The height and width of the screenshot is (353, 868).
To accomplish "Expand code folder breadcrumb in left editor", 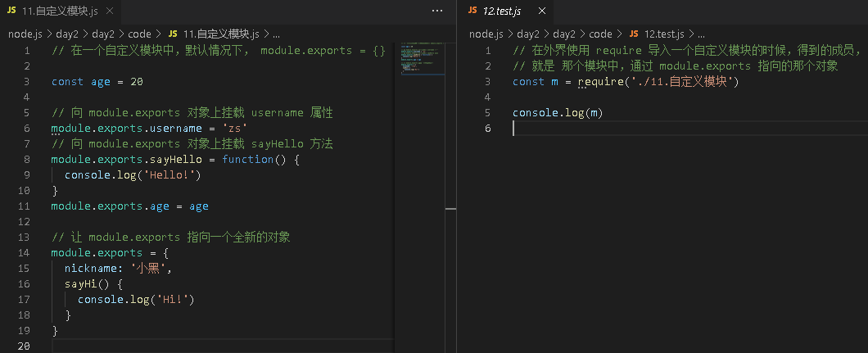I will pos(139,34).
